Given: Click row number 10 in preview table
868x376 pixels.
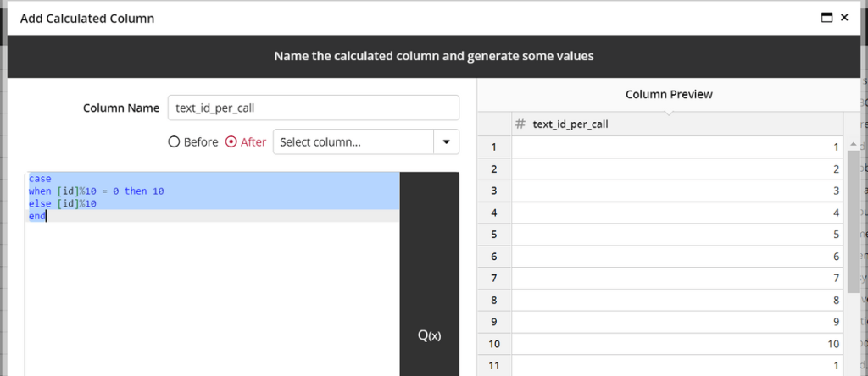Looking at the screenshot, I should pyautogui.click(x=494, y=344).
